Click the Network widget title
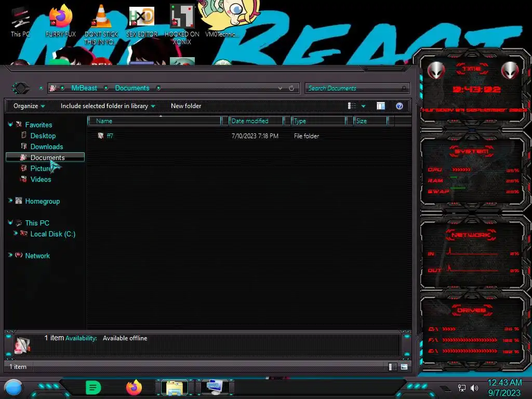 [x=471, y=235]
